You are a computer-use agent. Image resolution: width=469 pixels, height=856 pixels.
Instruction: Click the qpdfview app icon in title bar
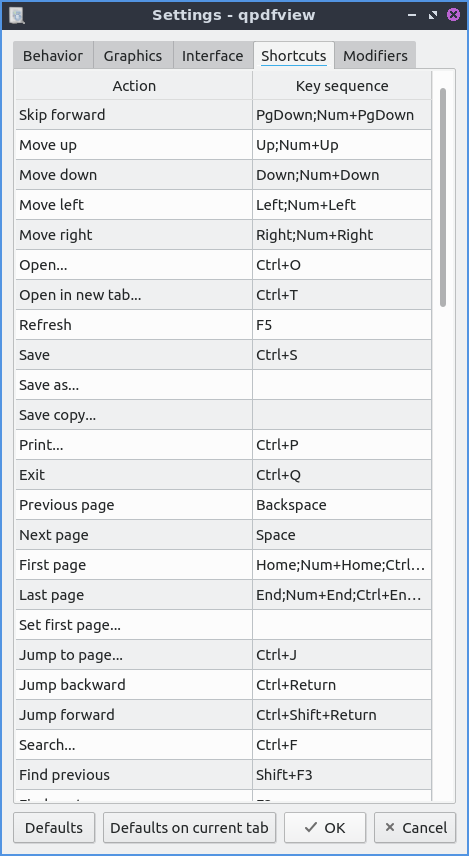pyautogui.click(x=17, y=15)
